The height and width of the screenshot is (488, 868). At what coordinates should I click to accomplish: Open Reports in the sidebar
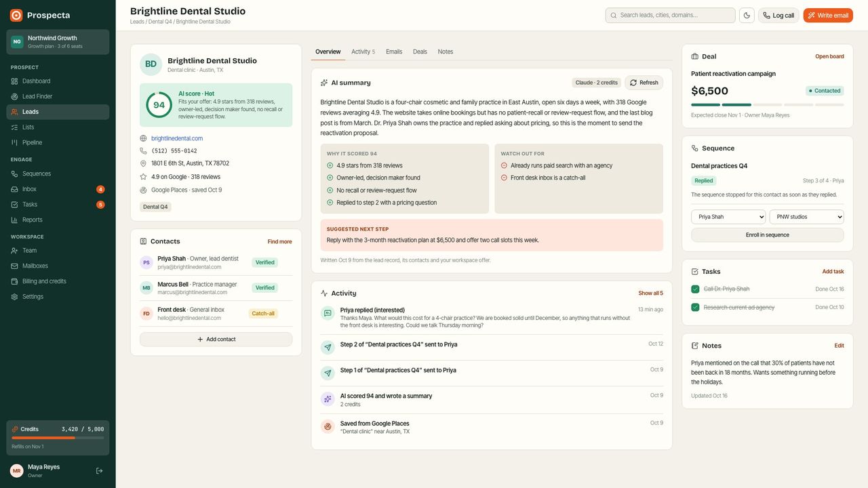(x=58, y=220)
